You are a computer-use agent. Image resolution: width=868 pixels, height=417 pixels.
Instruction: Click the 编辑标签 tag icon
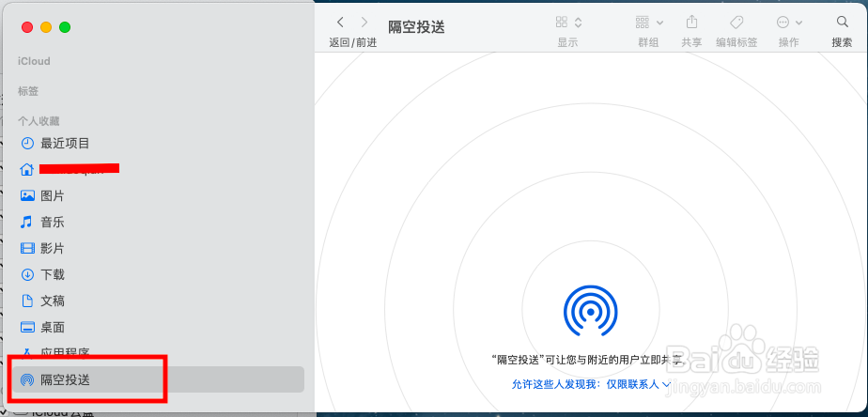(x=736, y=23)
